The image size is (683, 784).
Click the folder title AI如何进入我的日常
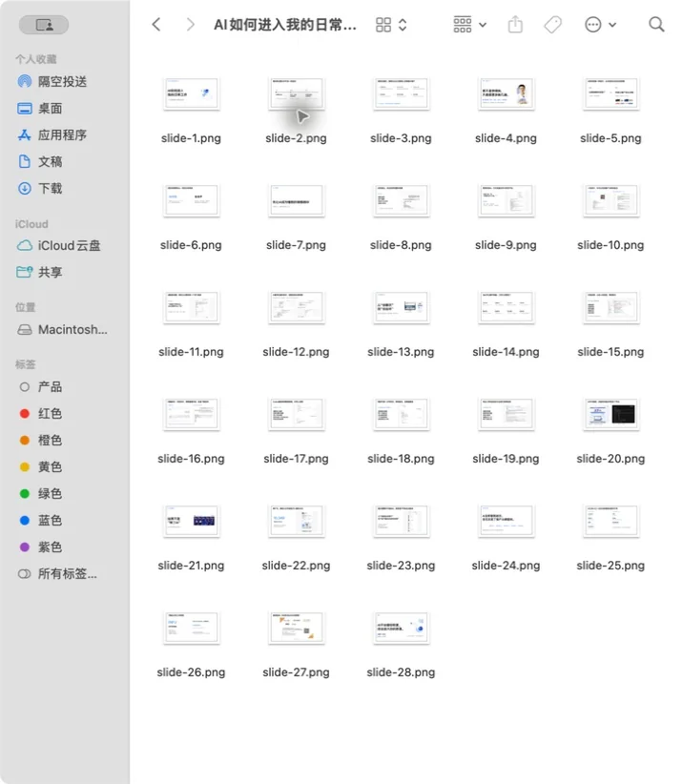285,25
